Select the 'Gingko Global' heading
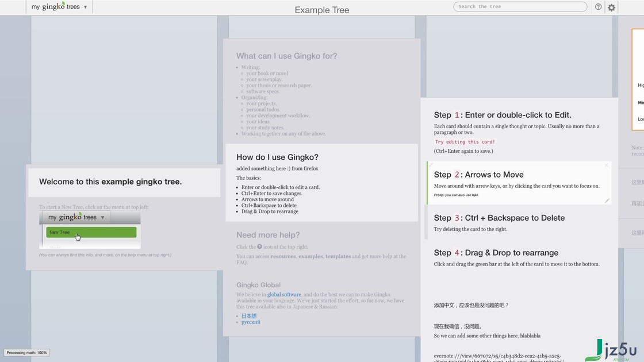This screenshot has height=362, width=644. pos(258,285)
